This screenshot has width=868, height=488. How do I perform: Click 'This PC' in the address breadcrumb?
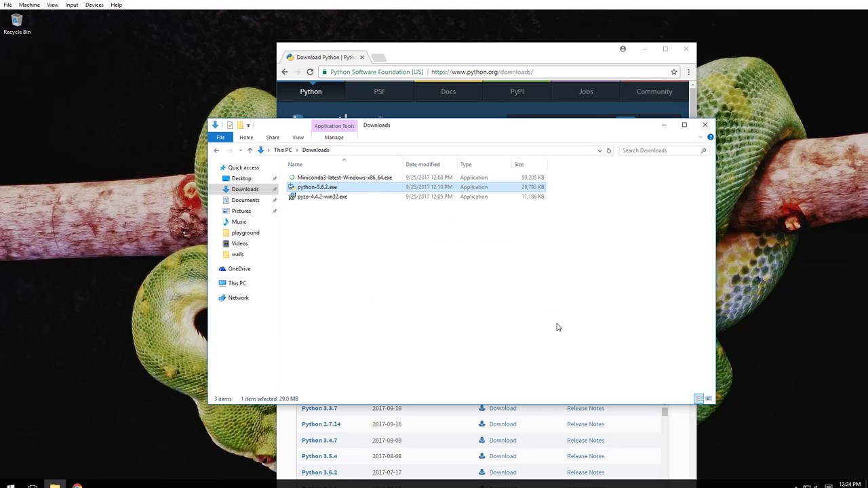[x=283, y=150]
